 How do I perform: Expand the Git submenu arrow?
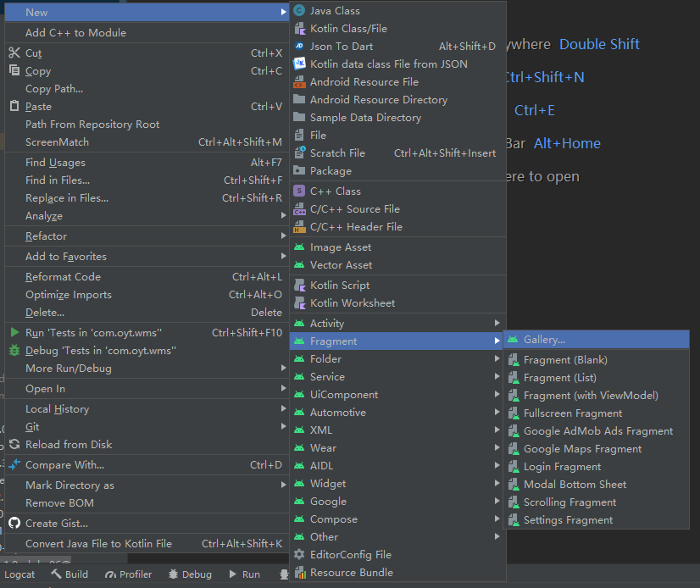coord(284,426)
